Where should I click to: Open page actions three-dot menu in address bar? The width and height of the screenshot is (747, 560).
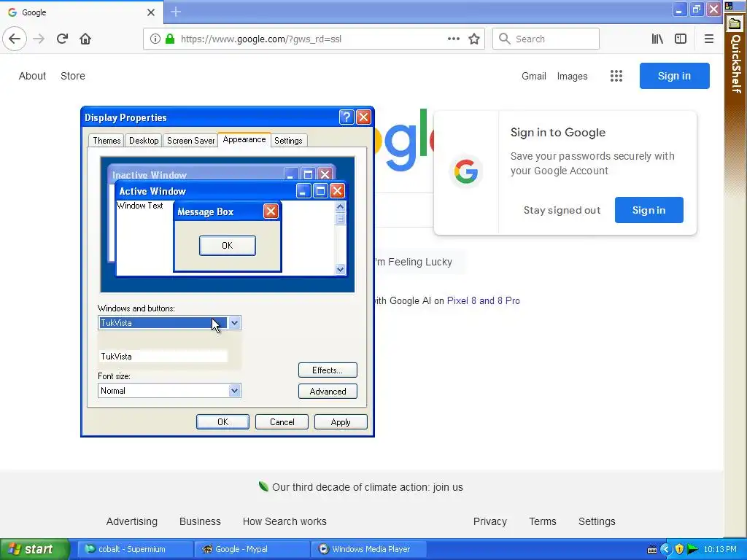point(454,39)
